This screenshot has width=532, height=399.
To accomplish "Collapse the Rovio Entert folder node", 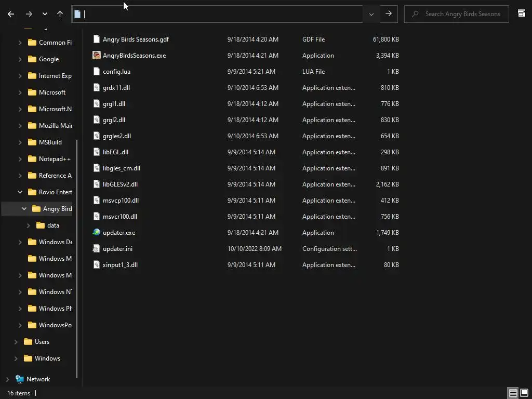I will pyautogui.click(x=20, y=192).
